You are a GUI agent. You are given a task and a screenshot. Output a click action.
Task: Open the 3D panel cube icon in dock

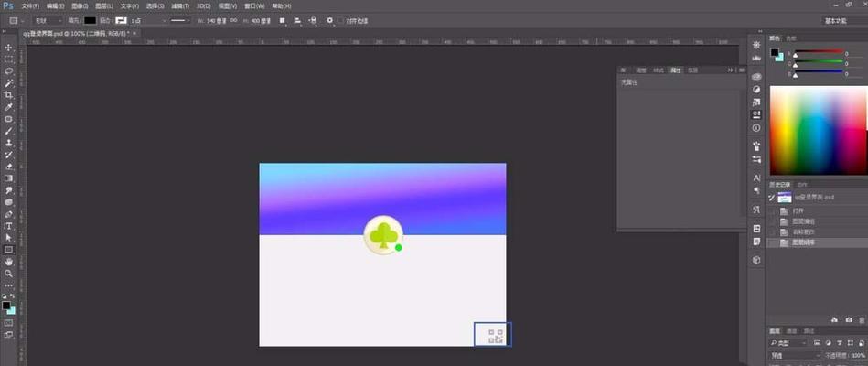(x=756, y=260)
